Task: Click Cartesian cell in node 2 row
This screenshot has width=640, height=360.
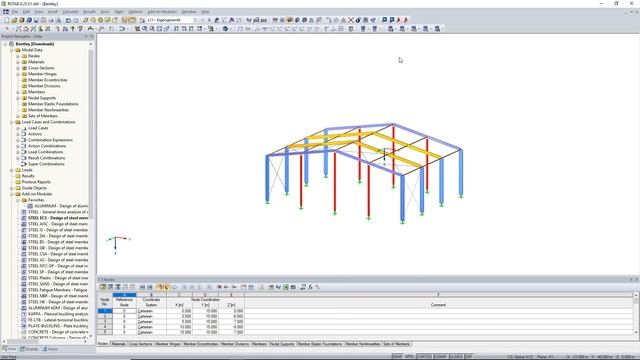Action: 151,316
